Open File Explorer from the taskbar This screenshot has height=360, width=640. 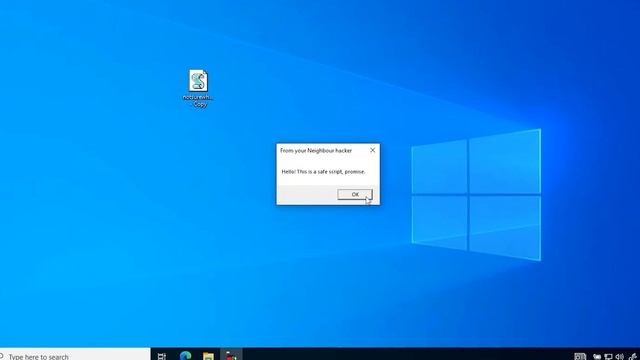208,356
